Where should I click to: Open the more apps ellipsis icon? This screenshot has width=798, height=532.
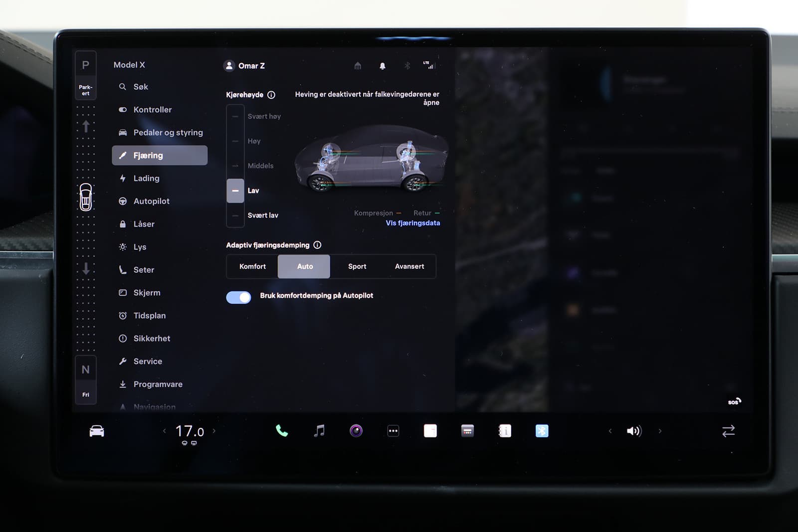tap(393, 431)
